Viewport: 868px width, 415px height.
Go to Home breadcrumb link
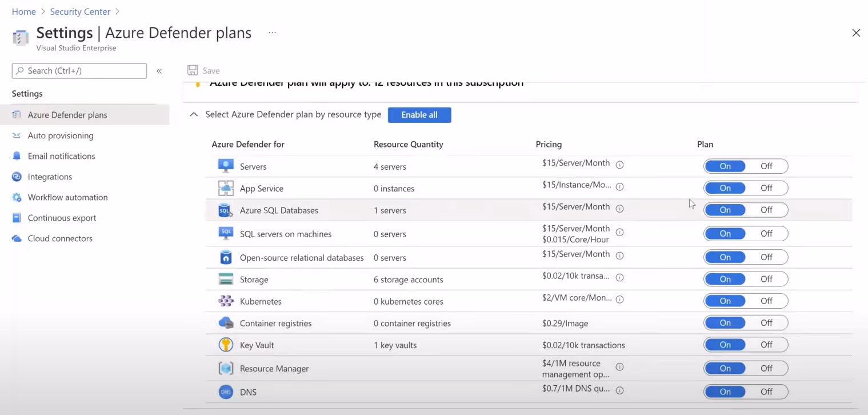pyautogui.click(x=23, y=11)
